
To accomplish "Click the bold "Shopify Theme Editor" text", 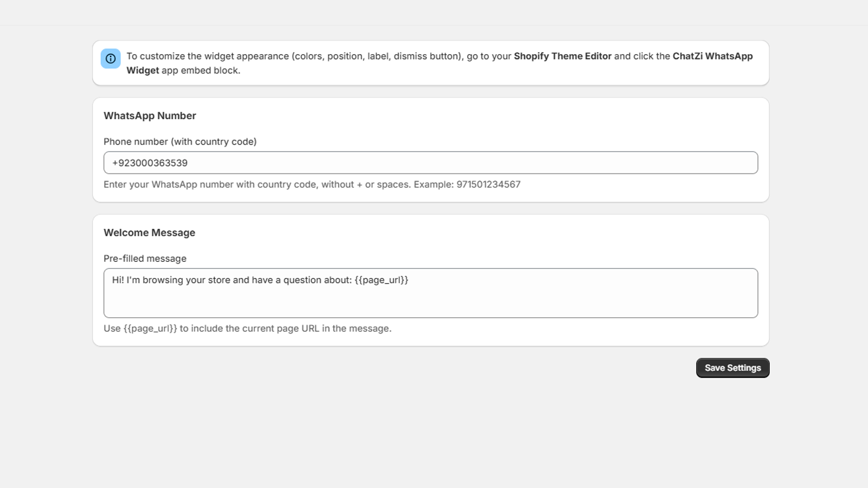I will tap(562, 56).
